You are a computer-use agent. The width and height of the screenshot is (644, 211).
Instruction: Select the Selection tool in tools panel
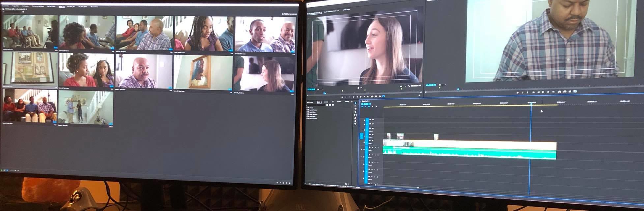pos(355,103)
